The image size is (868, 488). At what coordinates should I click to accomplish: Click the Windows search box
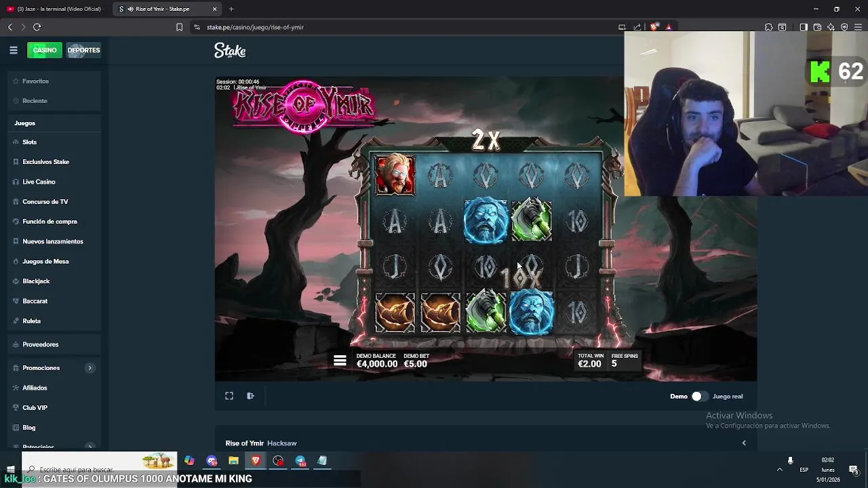tap(100, 469)
